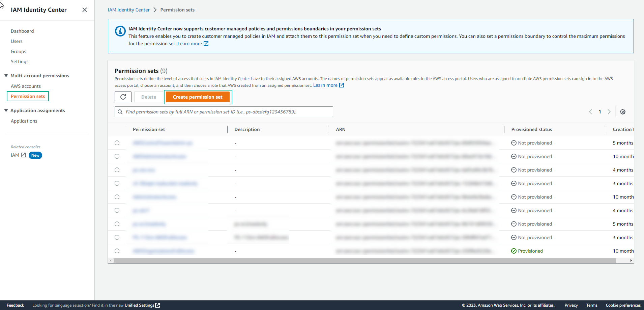Collapse Multi-account permissions section
The height and width of the screenshot is (310, 644).
6,76
